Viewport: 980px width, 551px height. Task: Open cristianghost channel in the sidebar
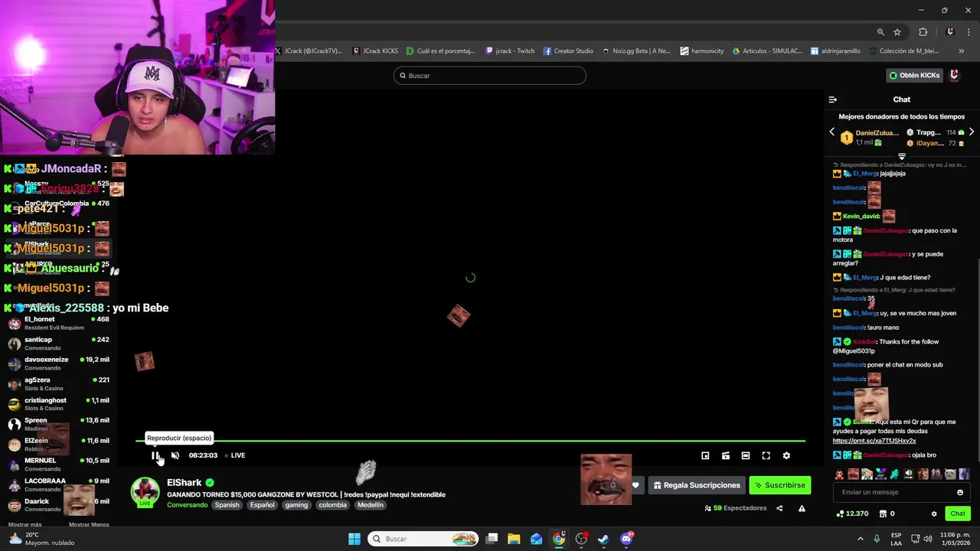pyautogui.click(x=59, y=404)
